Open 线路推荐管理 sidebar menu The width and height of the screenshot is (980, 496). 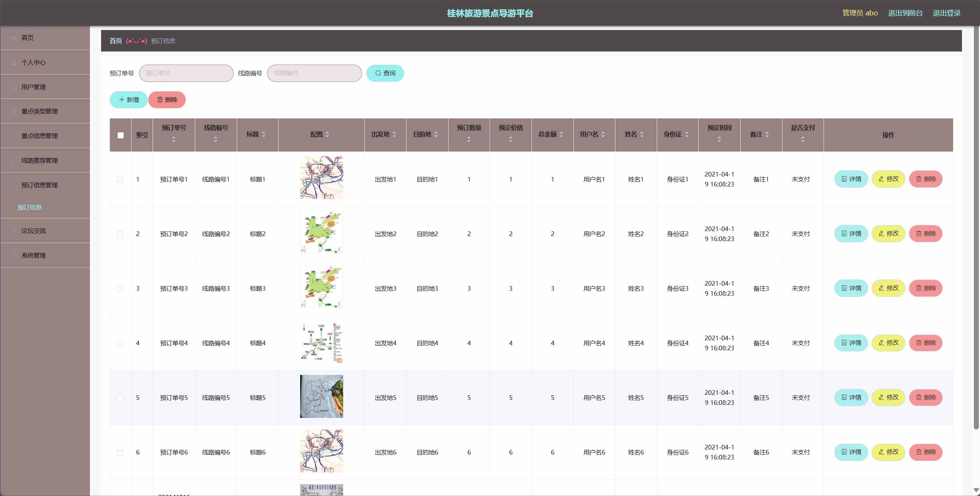tap(45, 160)
